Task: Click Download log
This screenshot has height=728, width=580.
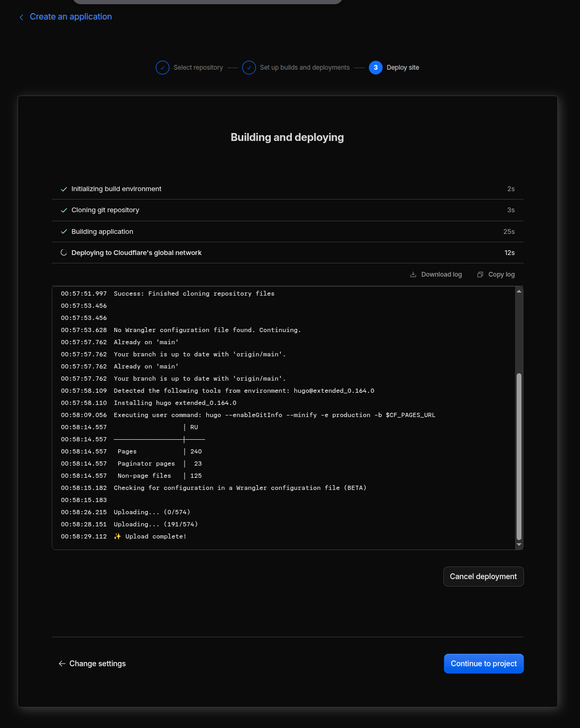Action: pos(436,275)
